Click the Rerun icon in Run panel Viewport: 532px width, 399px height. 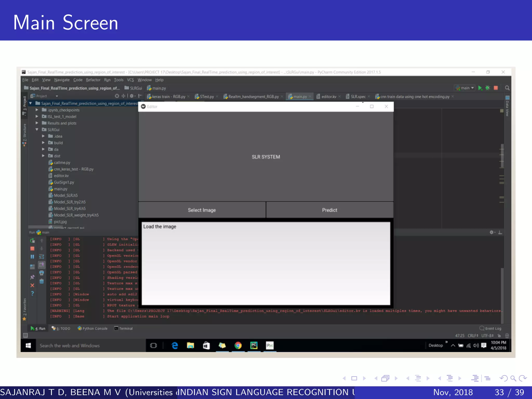pyautogui.click(x=32, y=241)
